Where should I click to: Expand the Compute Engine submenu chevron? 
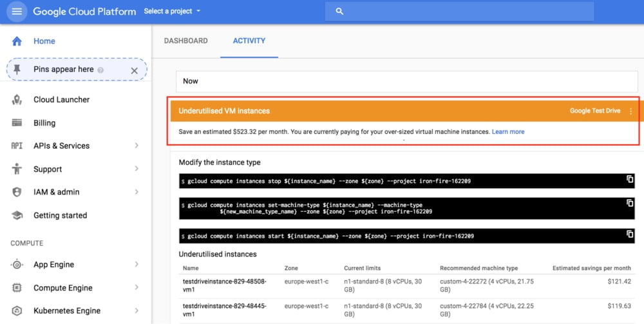point(137,287)
